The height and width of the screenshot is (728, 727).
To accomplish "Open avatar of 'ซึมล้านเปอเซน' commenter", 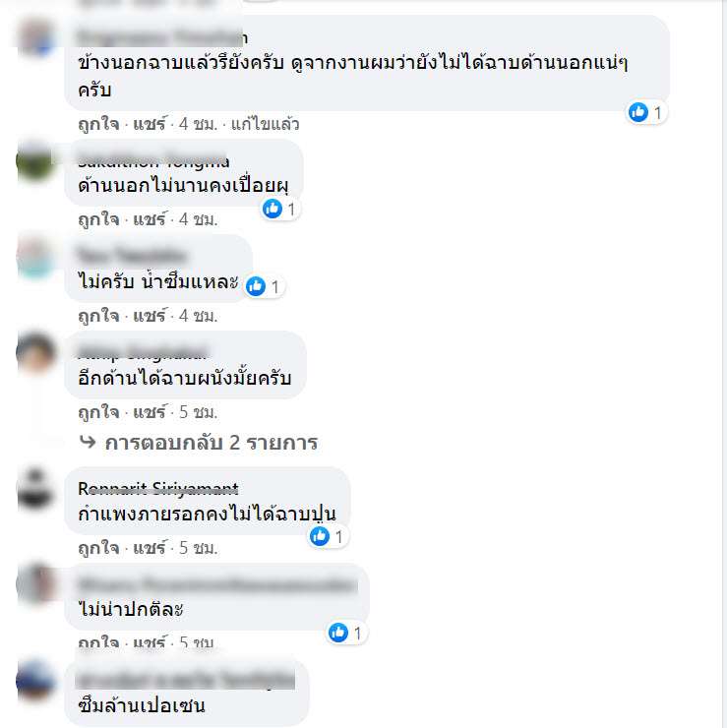I will [x=35, y=681].
